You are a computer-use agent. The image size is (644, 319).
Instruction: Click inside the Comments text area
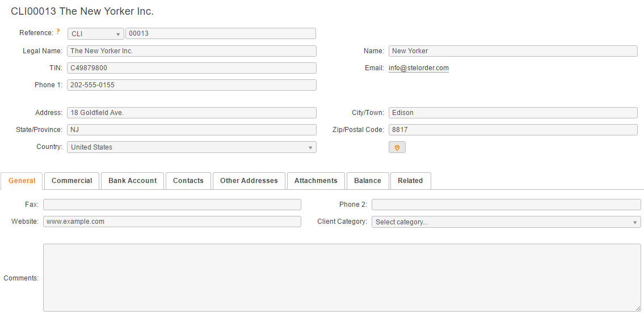pyautogui.click(x=342, y=278)
